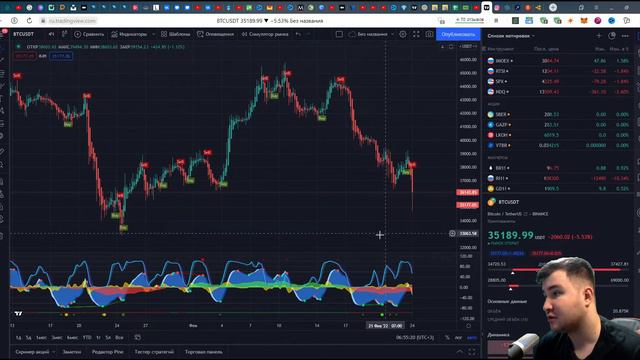
Task: Open the Заметки tab
Action: click(x=72, y=351)
